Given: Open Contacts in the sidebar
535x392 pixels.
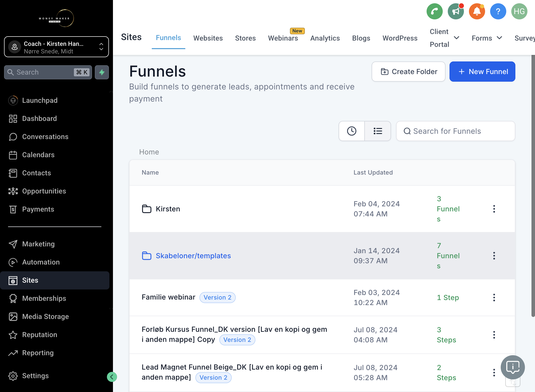Looking at the screenshot, I should (x=55, y=173).
